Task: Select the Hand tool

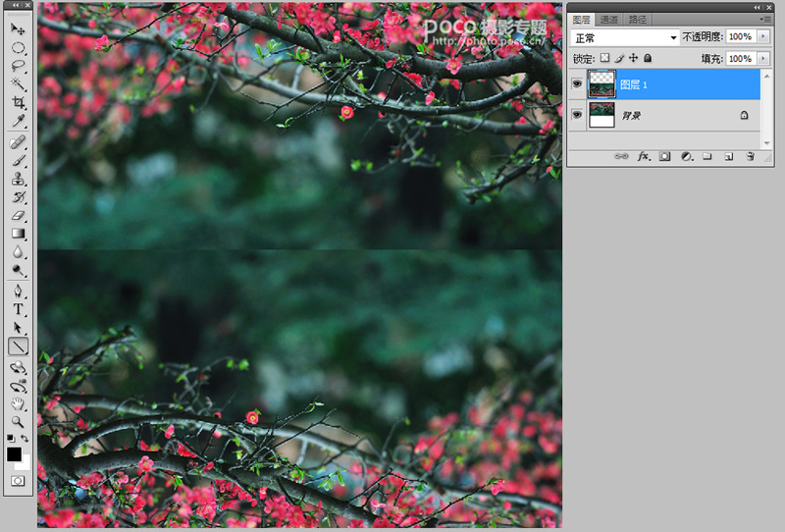Action: tap(18, 403)
